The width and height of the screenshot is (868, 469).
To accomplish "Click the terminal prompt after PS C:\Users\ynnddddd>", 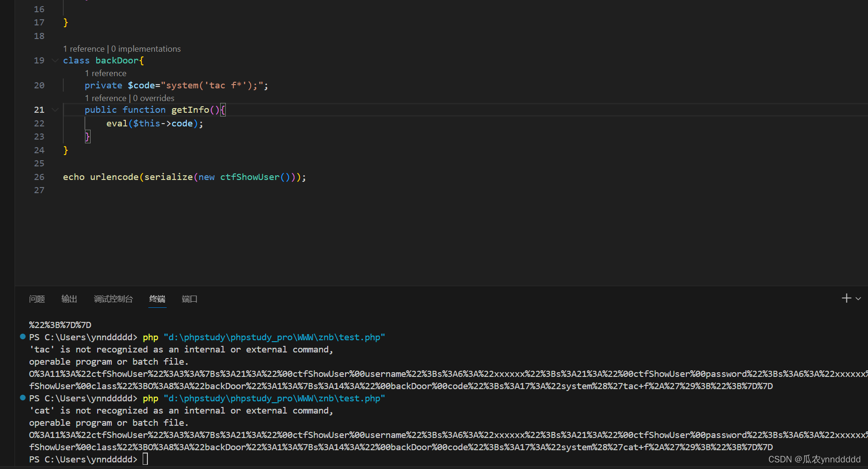I will [145, 459].
